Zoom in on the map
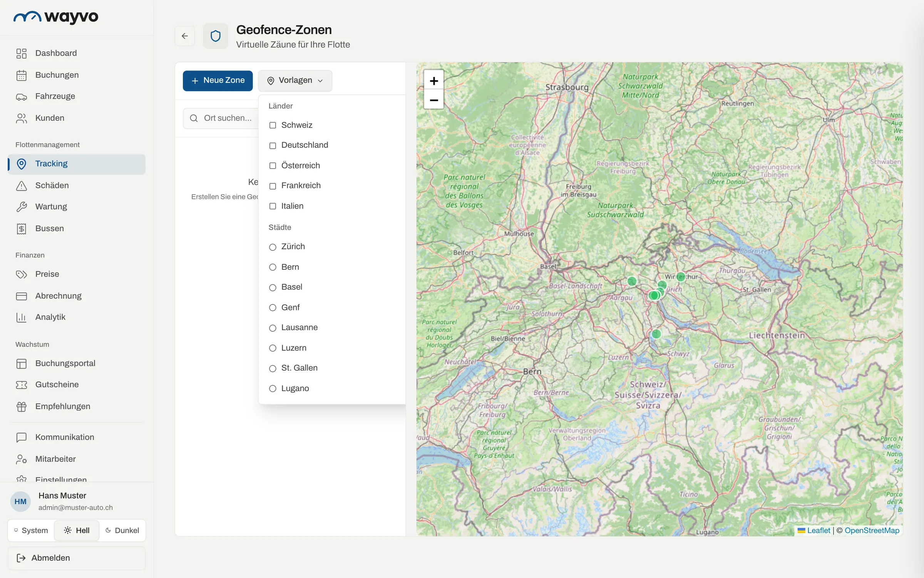924x578 pixels. (434, 81)
